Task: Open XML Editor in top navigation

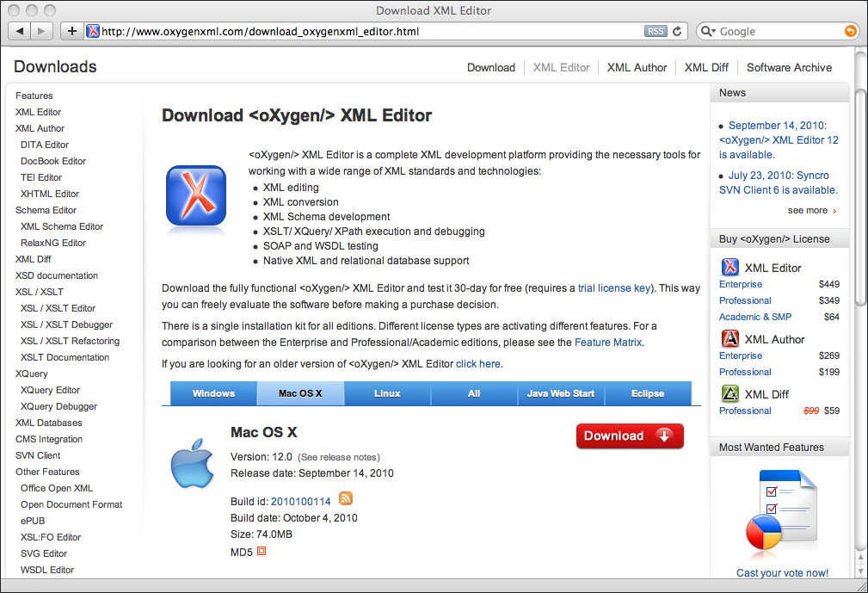Action: tap(562, 67)
